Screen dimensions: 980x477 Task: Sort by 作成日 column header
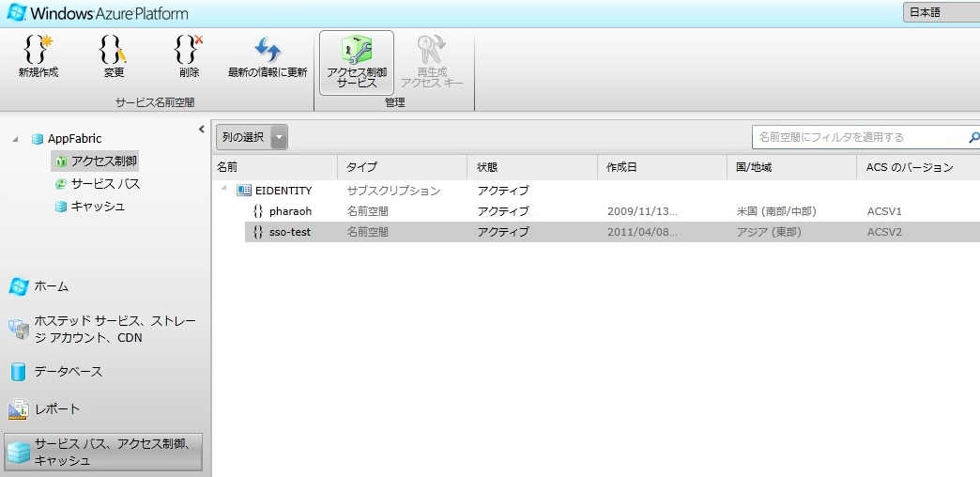(x=663, y=167)
